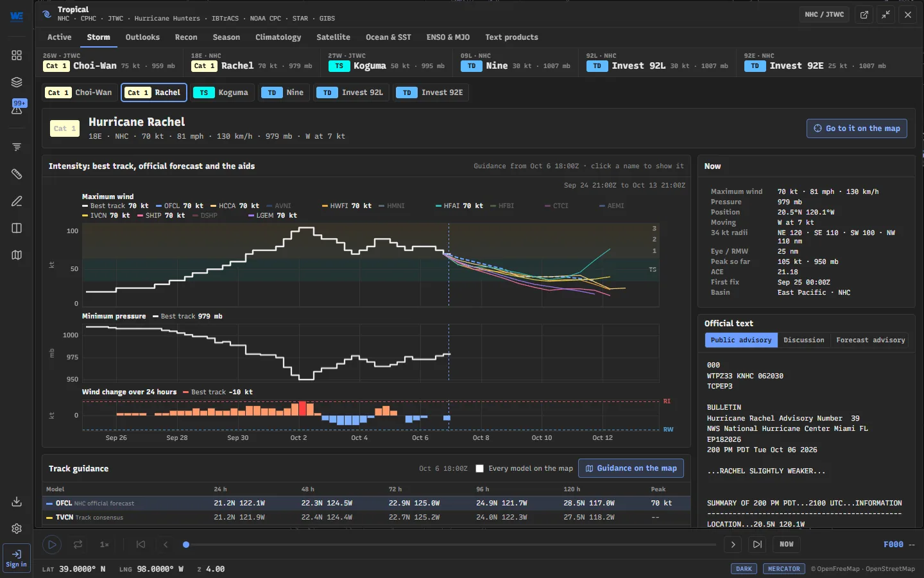Image resolution: width=924 pixels, height=578 pixels.
Task: Select the Koguma storm chip
Action: 221,92
